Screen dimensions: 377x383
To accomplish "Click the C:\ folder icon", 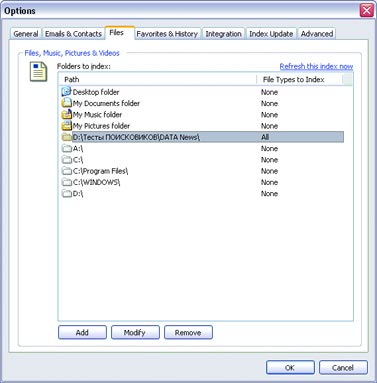I will [x=67, y=160].
